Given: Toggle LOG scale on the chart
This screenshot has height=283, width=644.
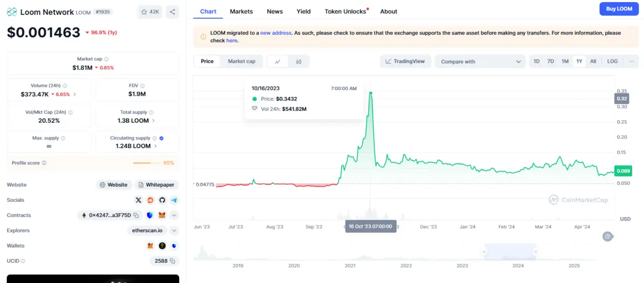Looking at the screenshot, I should [x=612, y=62].
